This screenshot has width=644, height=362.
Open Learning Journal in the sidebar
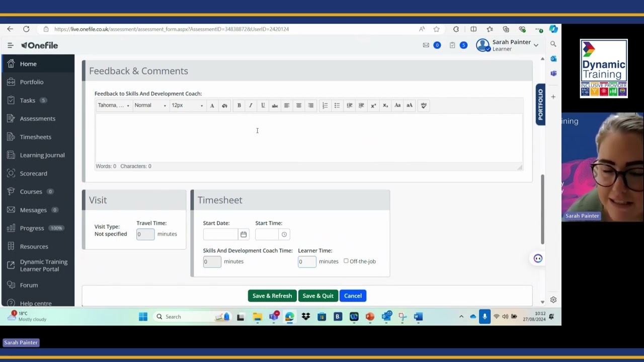pos(38,155)
